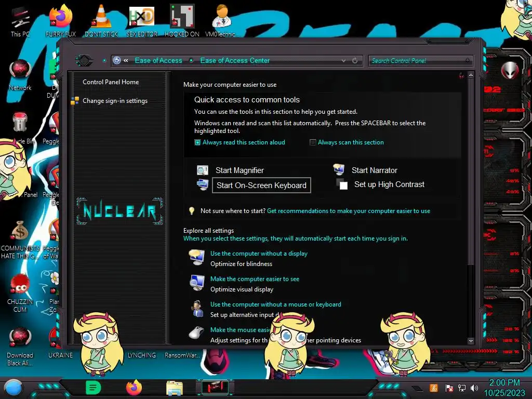The image size is (532, 399).
Task: Click the volume speaker tray icon
Action: coord(474,388)
